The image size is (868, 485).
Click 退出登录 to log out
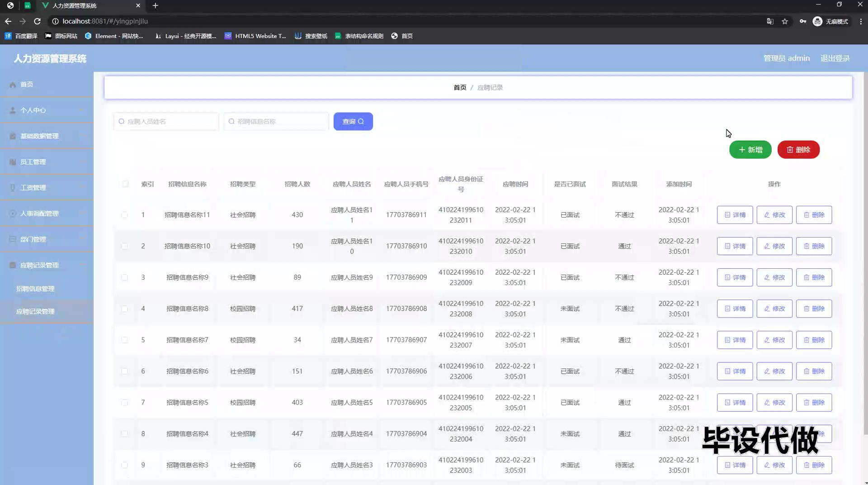835,58
